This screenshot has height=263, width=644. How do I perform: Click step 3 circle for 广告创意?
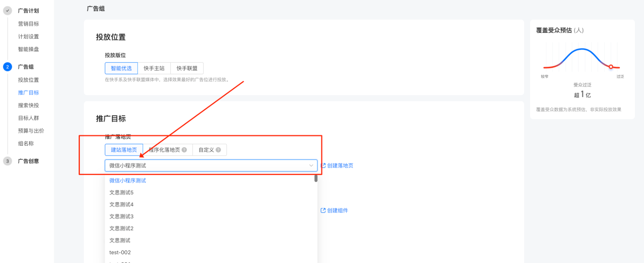click(x=8, y=161)
